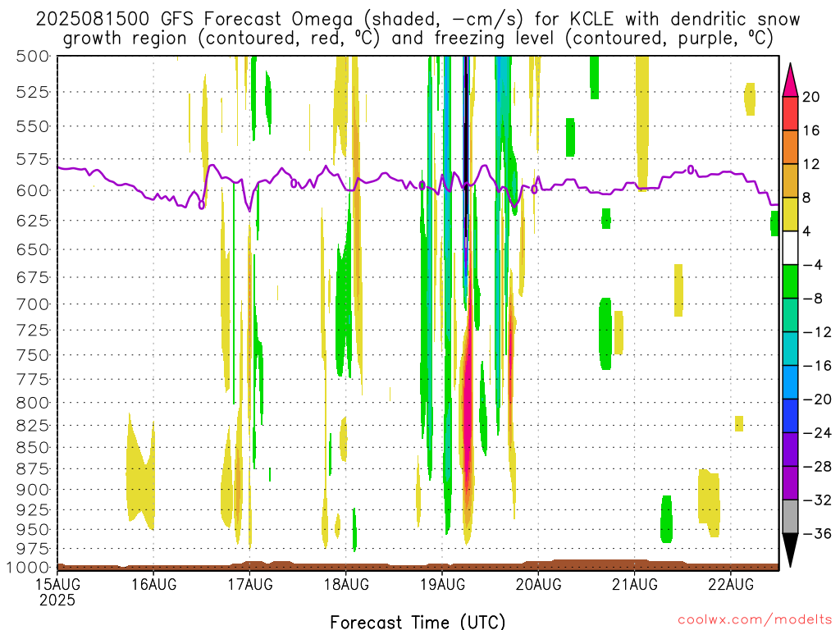Click the 650 pressure level label
This screenshot has width=840, height=630.
point(33,249)
